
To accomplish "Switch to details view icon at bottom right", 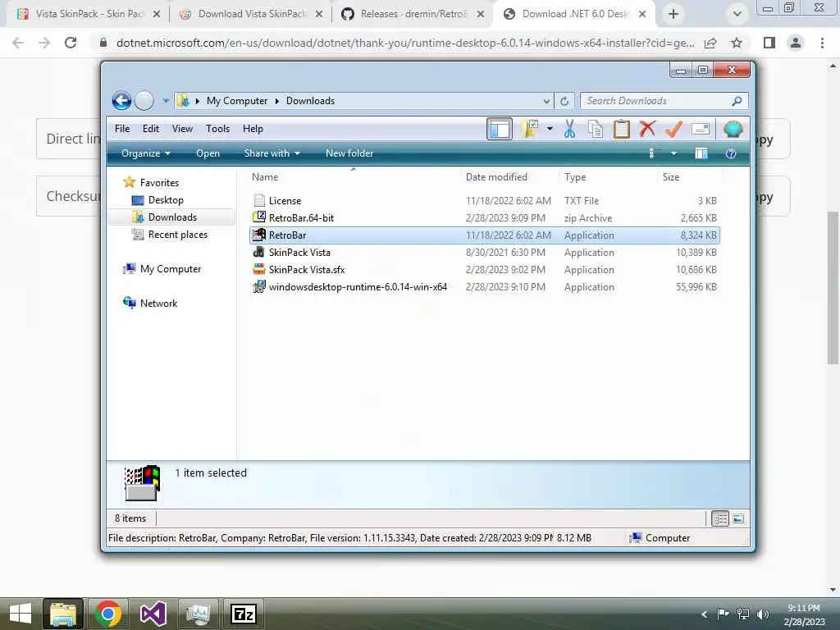I will pyautogui.click(x=720, y=518).
